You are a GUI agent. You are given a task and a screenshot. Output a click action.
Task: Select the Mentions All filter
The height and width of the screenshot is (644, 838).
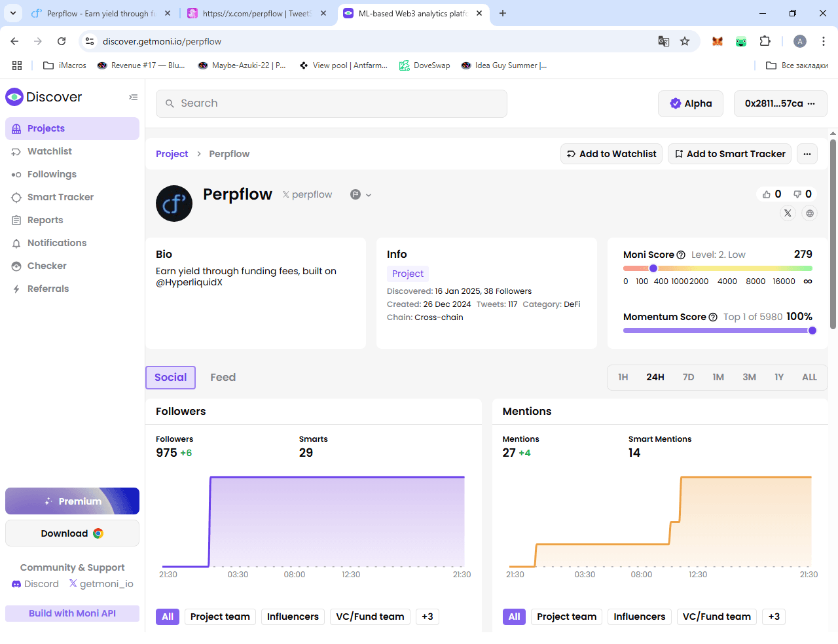[x=514, y=617]
